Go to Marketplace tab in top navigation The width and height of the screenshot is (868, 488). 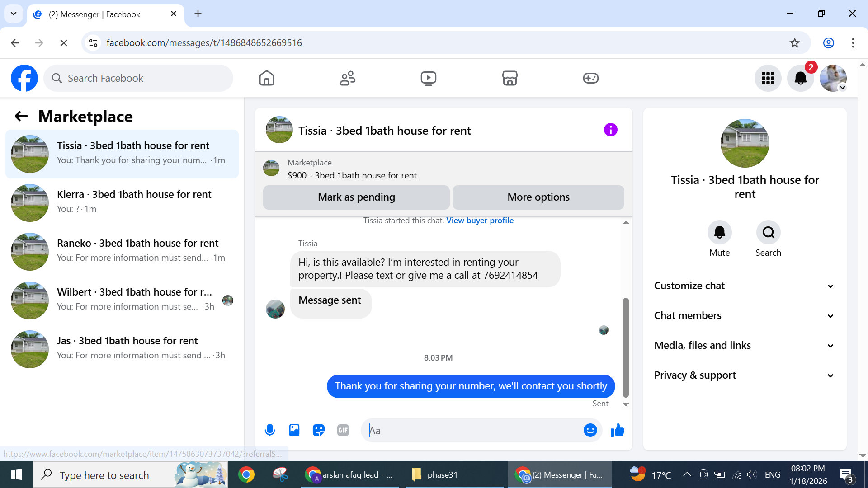(509, 78)
